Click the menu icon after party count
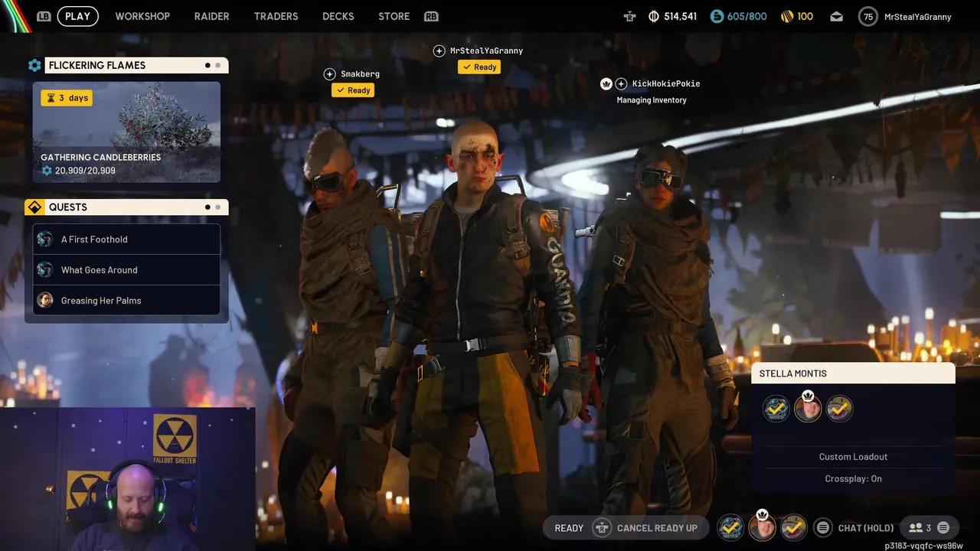Screen dimensions: 980x551 pyautogui.click(x=943, y=528)
